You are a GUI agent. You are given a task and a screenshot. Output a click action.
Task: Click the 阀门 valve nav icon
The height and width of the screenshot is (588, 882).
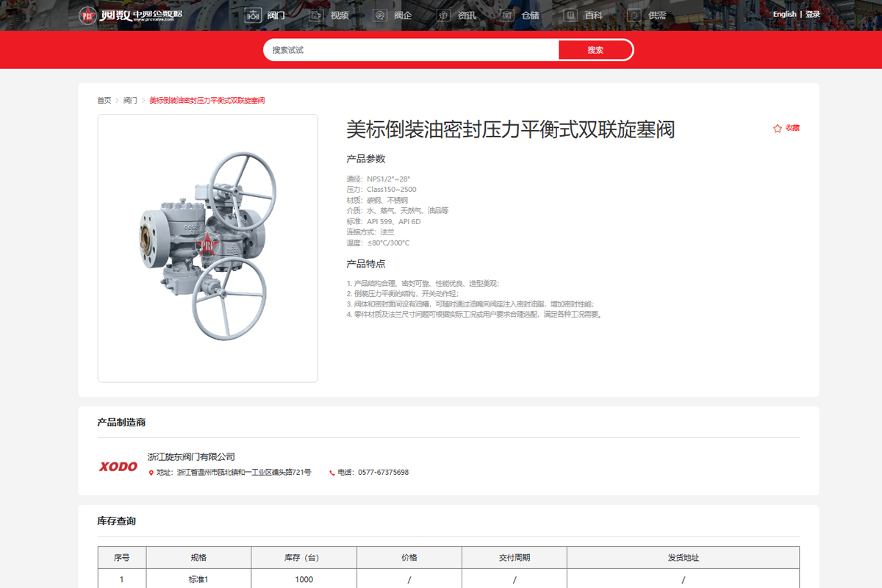point(253,15)
